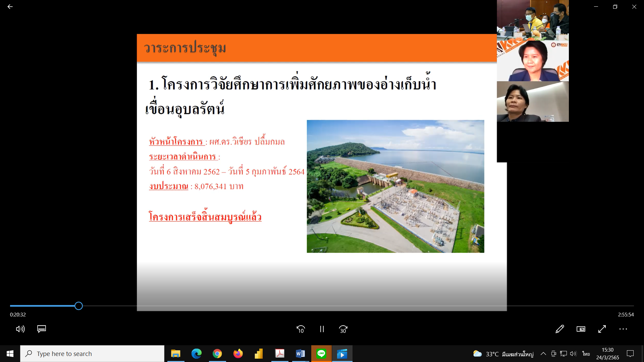Go back with the top-left arrow
This screenshot has width=644, height=362.
pyautogui.click(x=10, y=7)
